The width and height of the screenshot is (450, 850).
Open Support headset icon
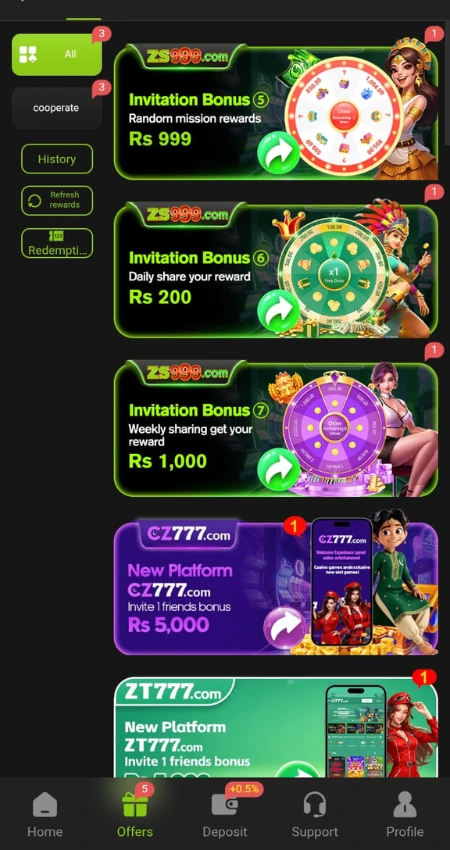pos(314,804)
